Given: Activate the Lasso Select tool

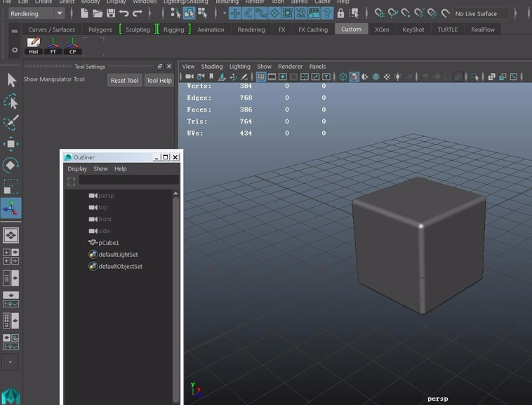Looking at the screenshot, I should click(x=11, y=102).
